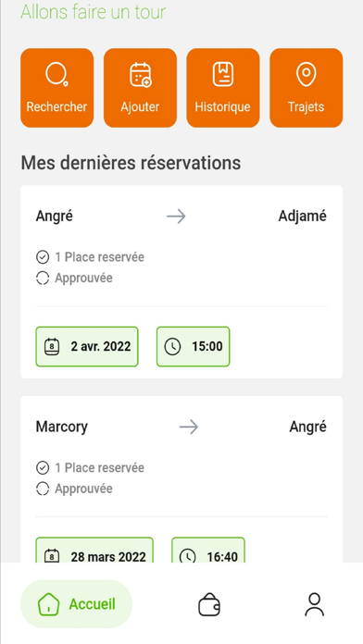Select the 2 avr. 2022 date chip
363x644 pixels.
(x=87, y=347)
